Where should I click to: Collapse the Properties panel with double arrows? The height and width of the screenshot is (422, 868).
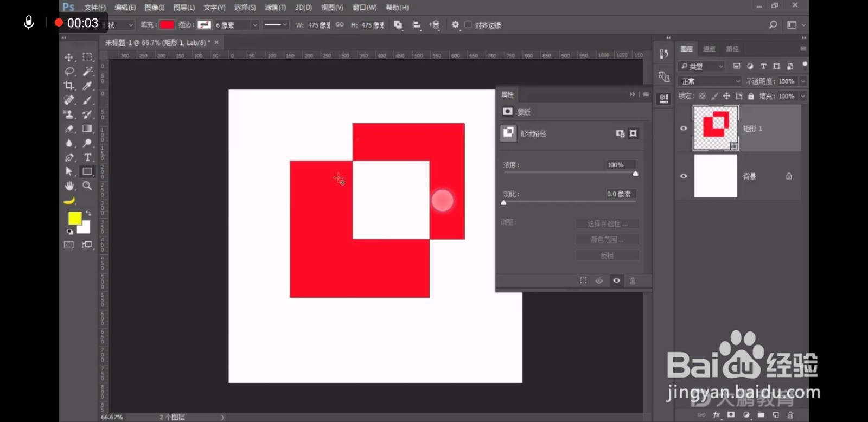[x=632, y=94]
